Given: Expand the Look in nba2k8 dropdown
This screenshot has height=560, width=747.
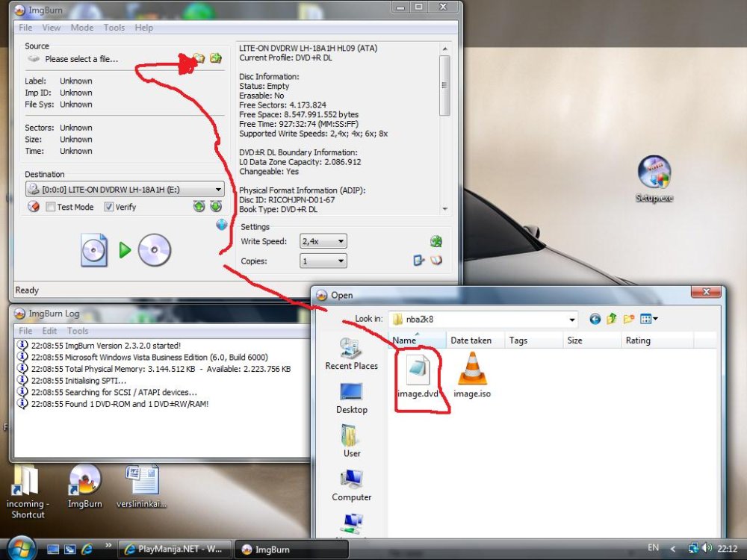Looking at the screenshot, I should 572,320.
